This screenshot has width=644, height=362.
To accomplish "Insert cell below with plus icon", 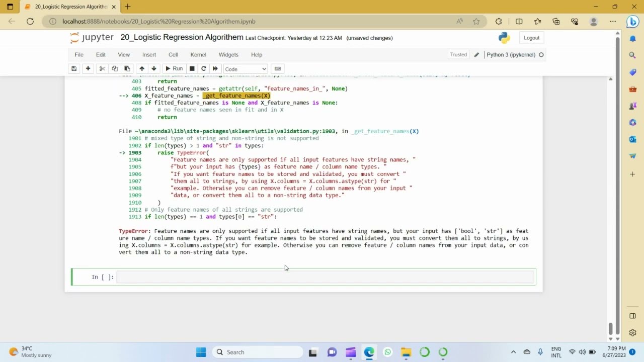I will pyautogui.click(x=88, y=69).
